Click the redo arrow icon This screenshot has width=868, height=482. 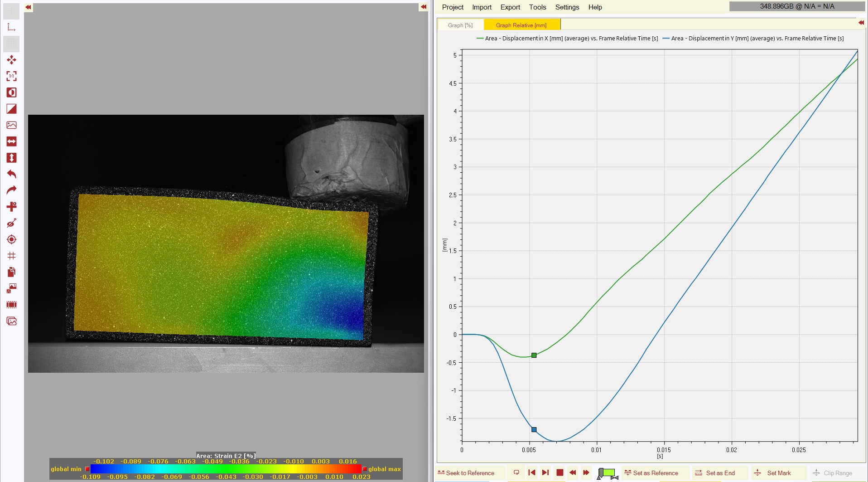point(11,190)
